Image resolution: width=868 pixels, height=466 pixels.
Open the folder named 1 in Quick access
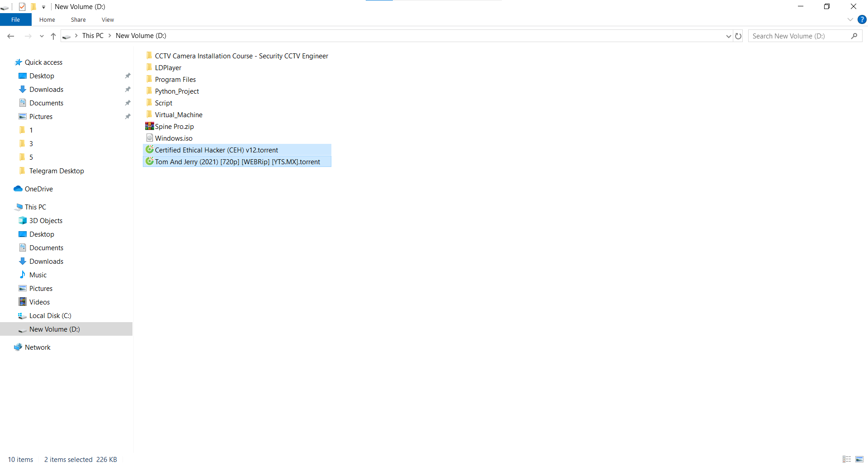tap(31, 130)
